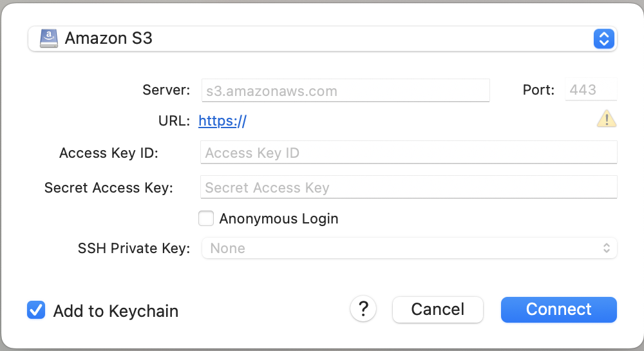Click the Secret Access Key input field
Screen dimensions: 644x351
pyautogui.click(x=409, y=187)
